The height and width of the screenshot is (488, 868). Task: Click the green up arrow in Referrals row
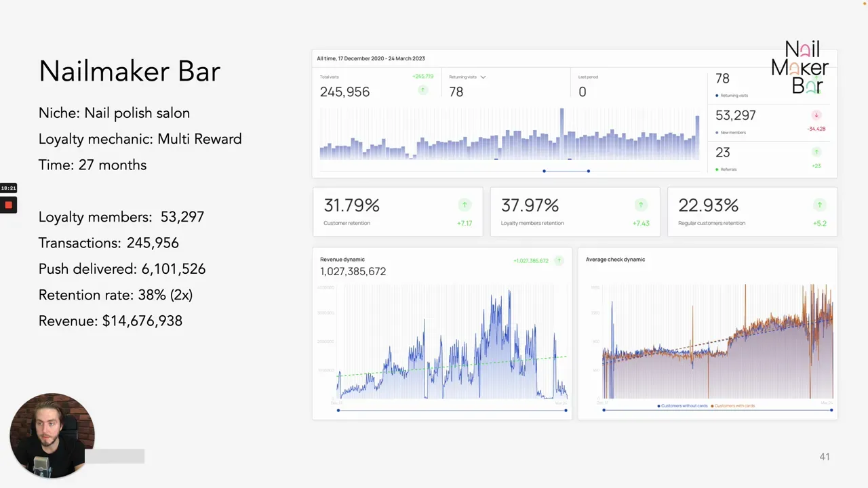pyautogui.click(x=816, y=152)
